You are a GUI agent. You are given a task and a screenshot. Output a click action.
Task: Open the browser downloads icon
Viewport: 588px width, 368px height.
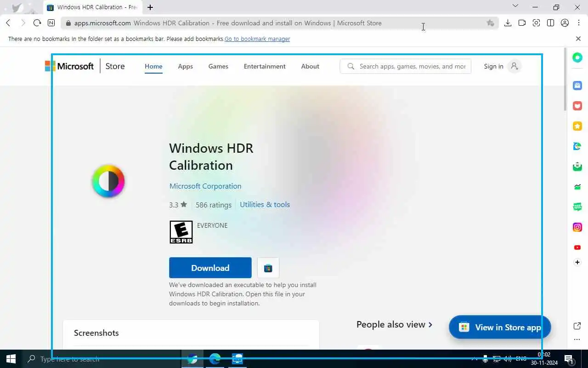(508, 23)
